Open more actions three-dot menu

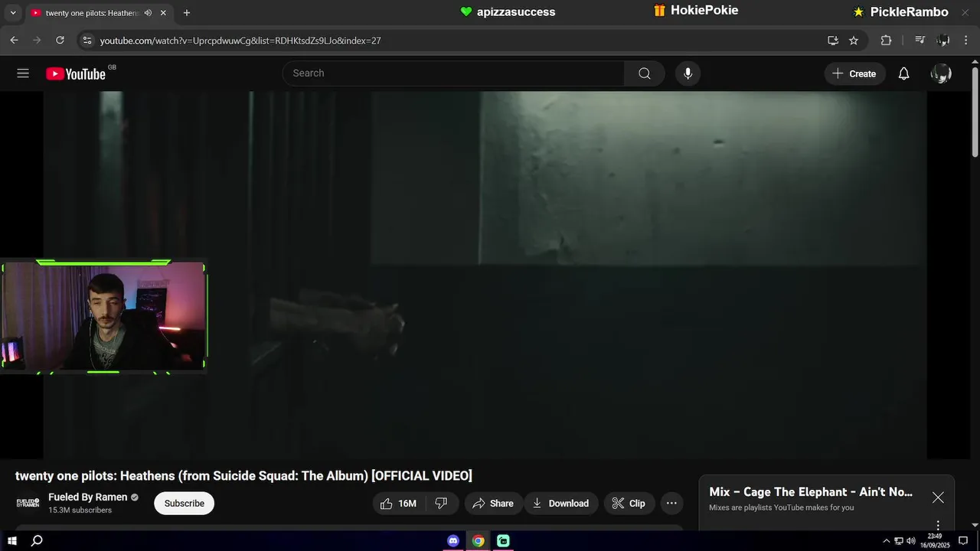671,504
